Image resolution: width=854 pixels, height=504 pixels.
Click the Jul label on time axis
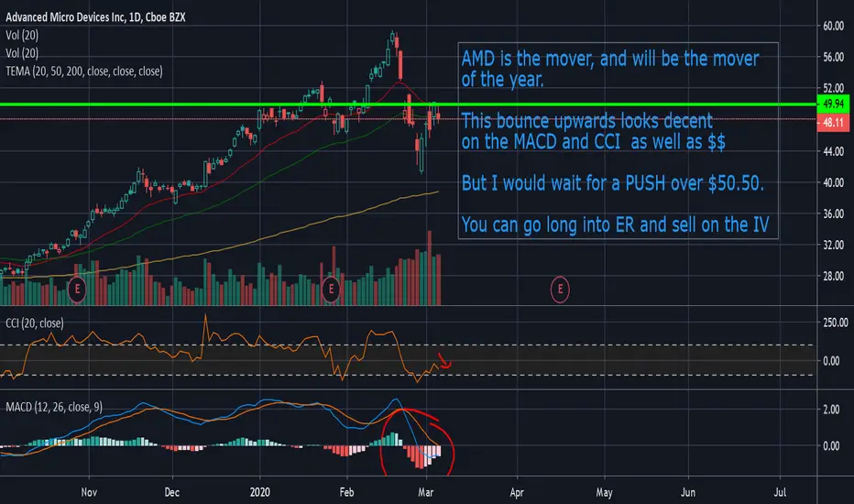[780, 492]
